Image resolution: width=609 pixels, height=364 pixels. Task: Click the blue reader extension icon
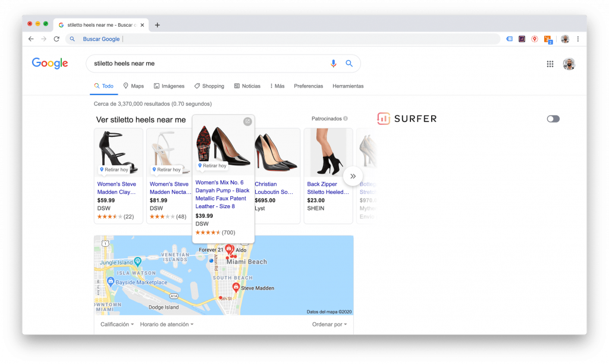click(509, 39)
